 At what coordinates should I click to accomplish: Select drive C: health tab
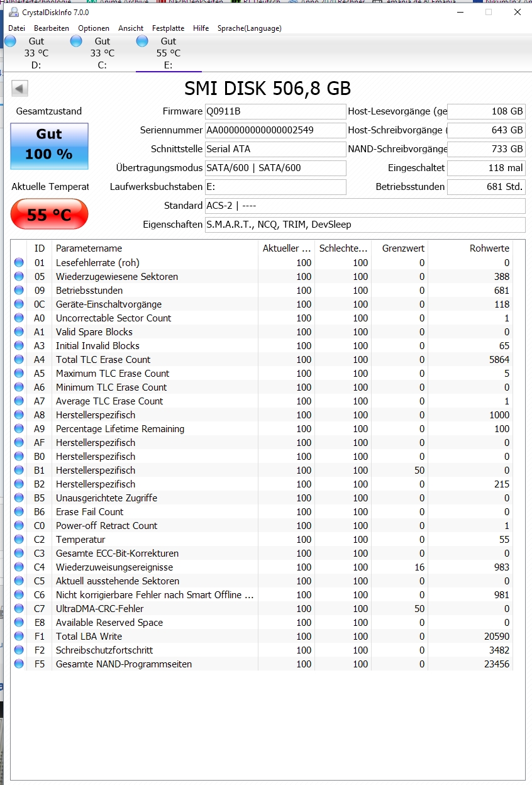pyautogui.click(x=102, y=53)
